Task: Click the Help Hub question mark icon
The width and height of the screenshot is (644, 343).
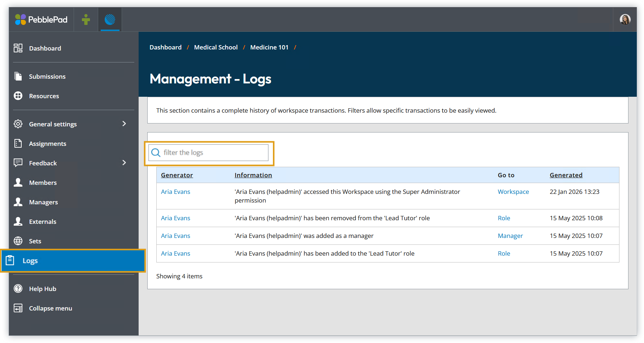Action: pos(18,288)
